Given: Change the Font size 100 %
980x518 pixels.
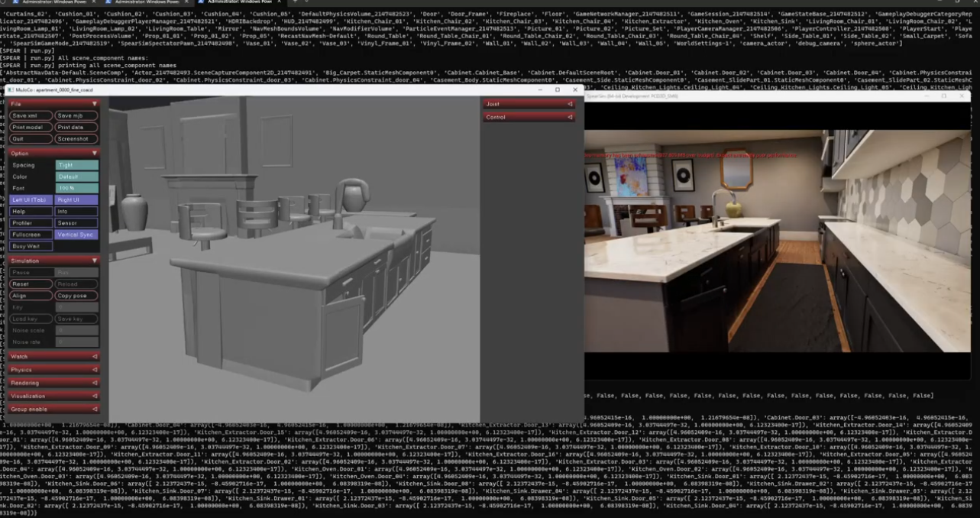Looking at the screenshot, I should pyautogui.click(x=76, y=188).
